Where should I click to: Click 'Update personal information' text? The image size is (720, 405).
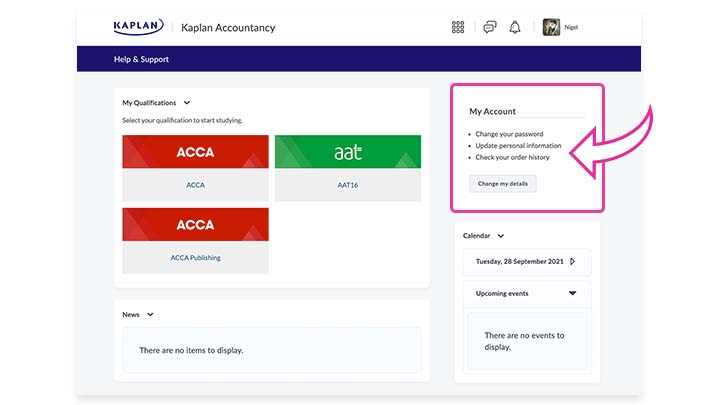(518, 146)
